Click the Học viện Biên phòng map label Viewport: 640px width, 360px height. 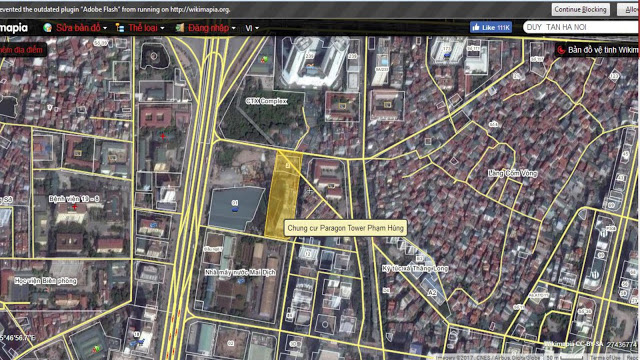tap(45, 281)
